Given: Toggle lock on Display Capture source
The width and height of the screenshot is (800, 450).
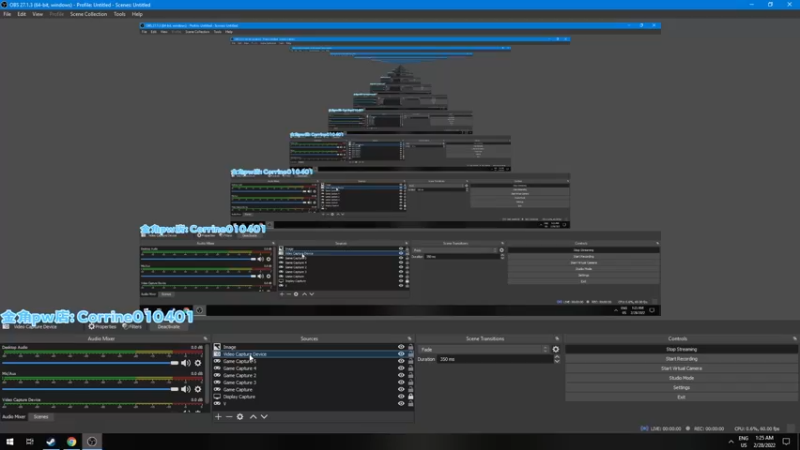Looking at the screenshot, I should (410, 397).
